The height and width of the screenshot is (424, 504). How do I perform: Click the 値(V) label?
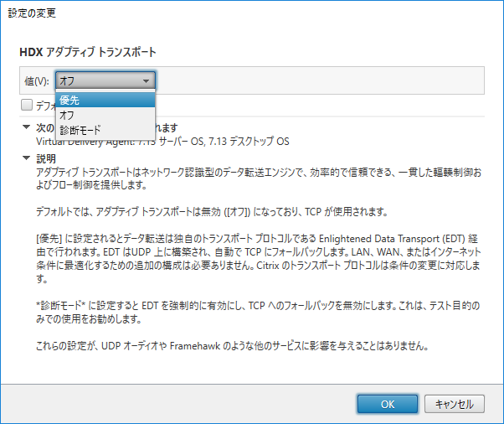tap(36, 80)
